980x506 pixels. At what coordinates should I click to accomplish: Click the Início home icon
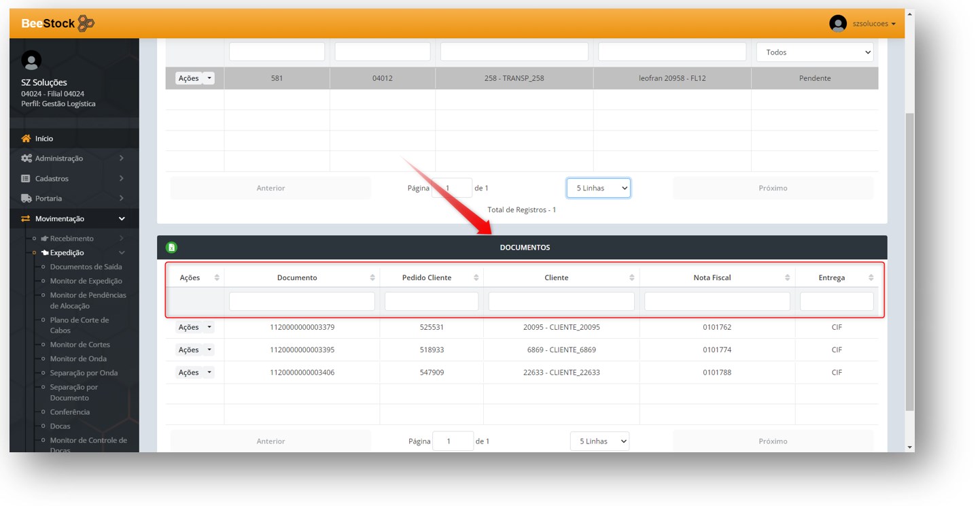tap(27, 139)
